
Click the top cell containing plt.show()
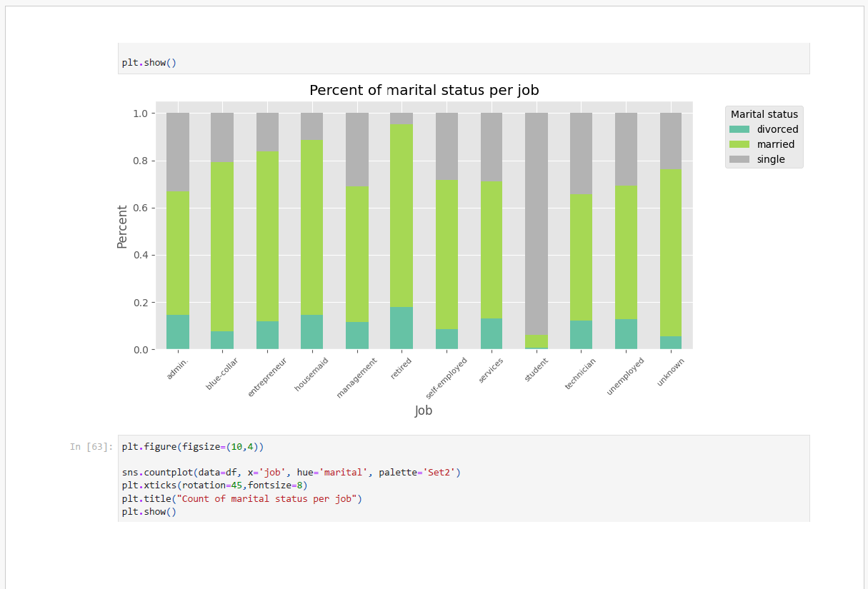point(463,62)
